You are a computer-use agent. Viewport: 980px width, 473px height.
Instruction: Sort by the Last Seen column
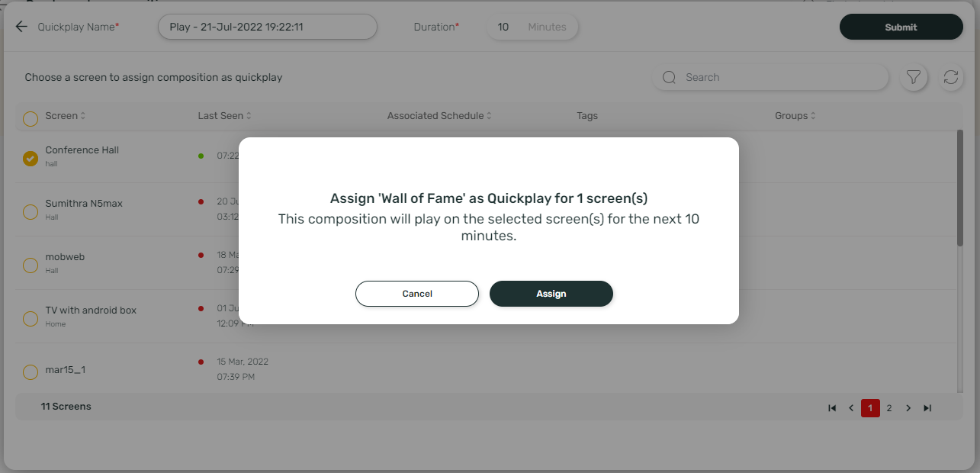click(225, 116)
